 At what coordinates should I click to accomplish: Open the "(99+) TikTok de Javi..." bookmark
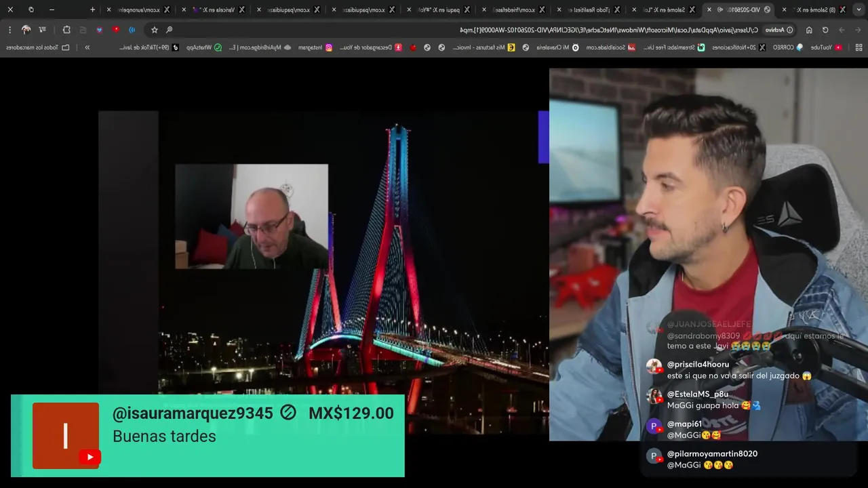[149, 47]
